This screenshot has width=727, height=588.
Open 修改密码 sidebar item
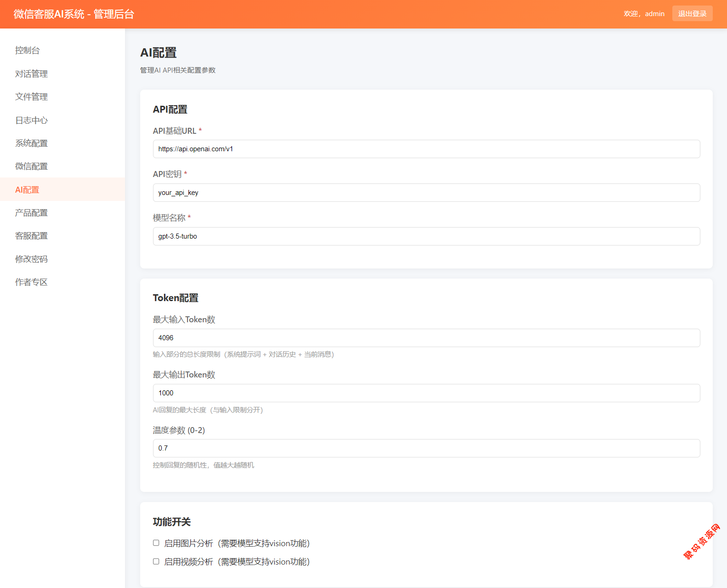(31, 259)
